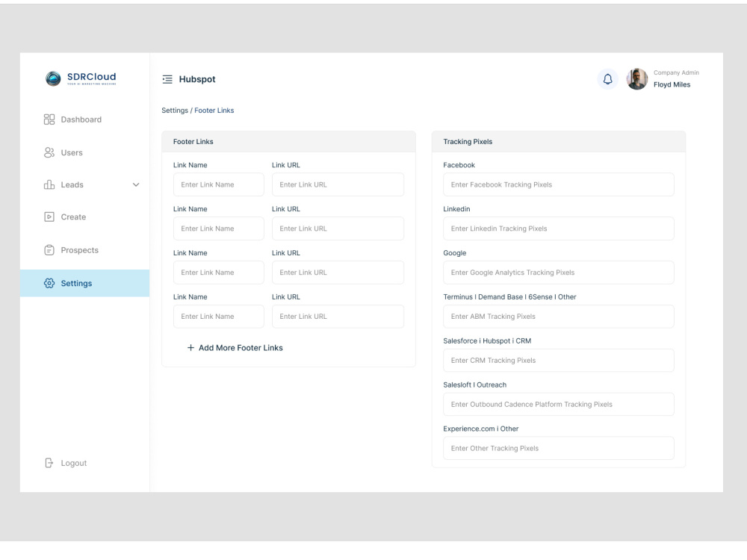Click the Logout door icon
The image size is (747, 560).
click(49, 463)
